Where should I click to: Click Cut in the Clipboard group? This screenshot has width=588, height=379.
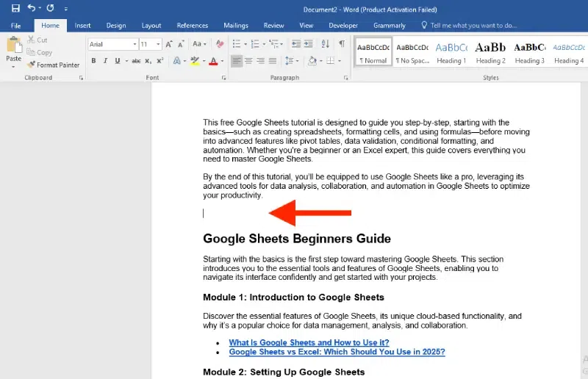click(37, 40)
